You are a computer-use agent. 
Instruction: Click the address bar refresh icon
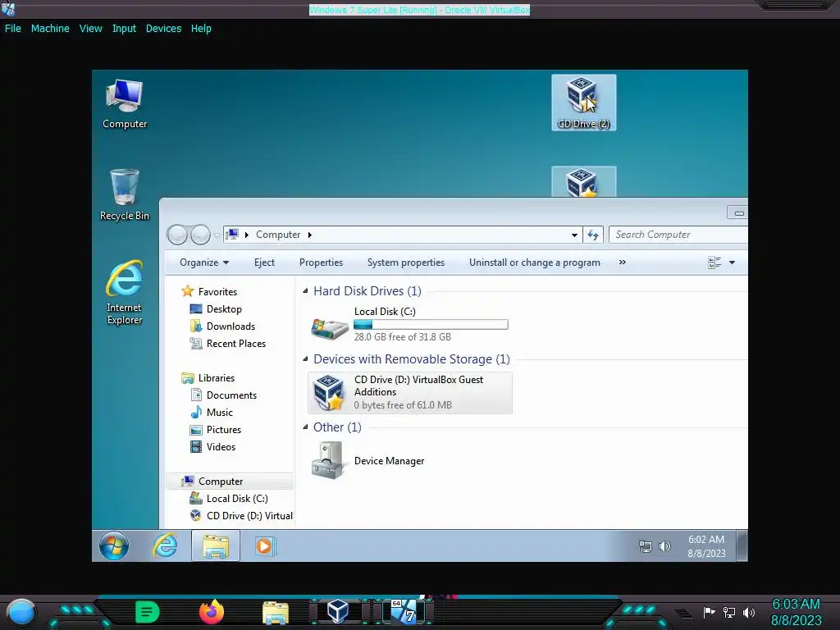click(592, 235)
